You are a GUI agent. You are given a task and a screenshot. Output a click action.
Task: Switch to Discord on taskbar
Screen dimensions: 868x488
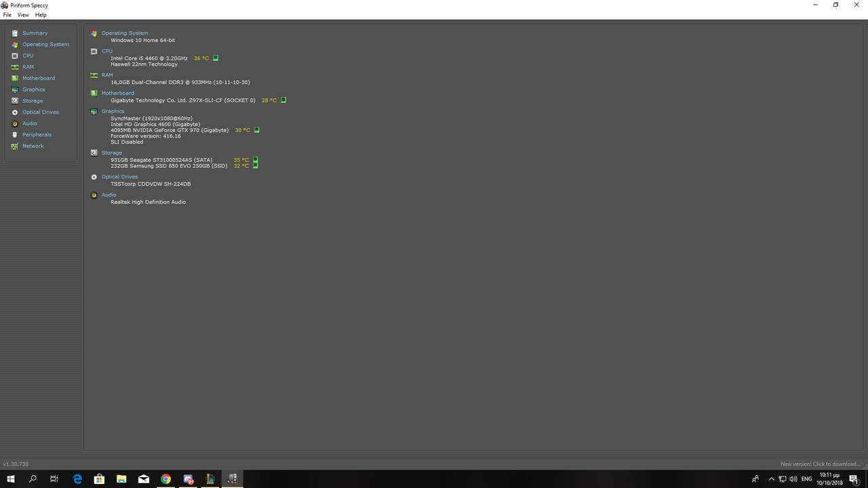click(188, 479)
